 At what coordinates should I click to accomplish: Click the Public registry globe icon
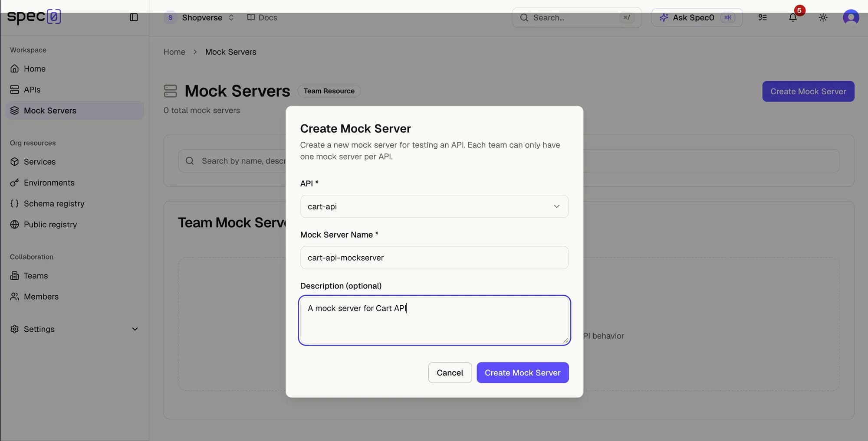[x=14, y=225]
